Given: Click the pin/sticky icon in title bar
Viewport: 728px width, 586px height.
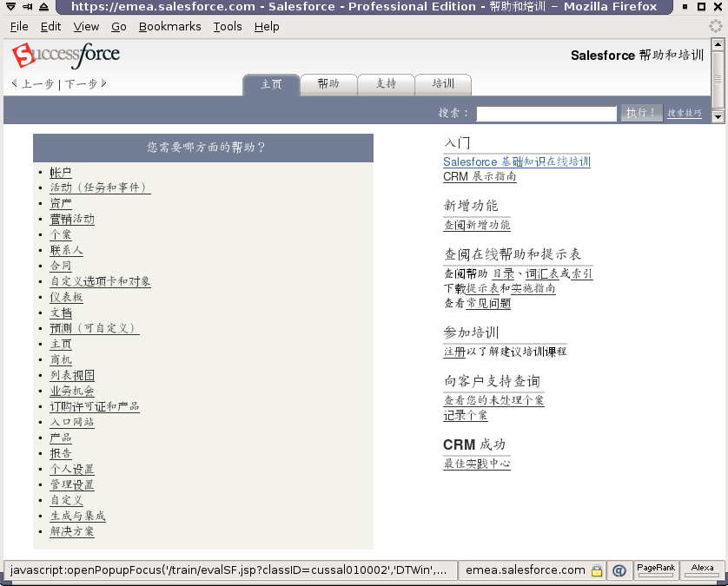Looking at the screenshot, I should pyautogui.click(x=28, y=6).
